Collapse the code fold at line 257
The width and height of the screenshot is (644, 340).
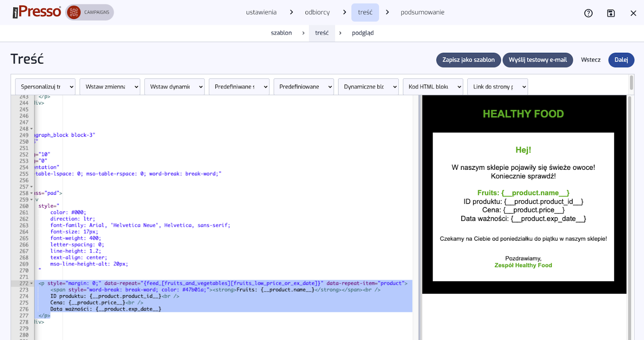31,187
